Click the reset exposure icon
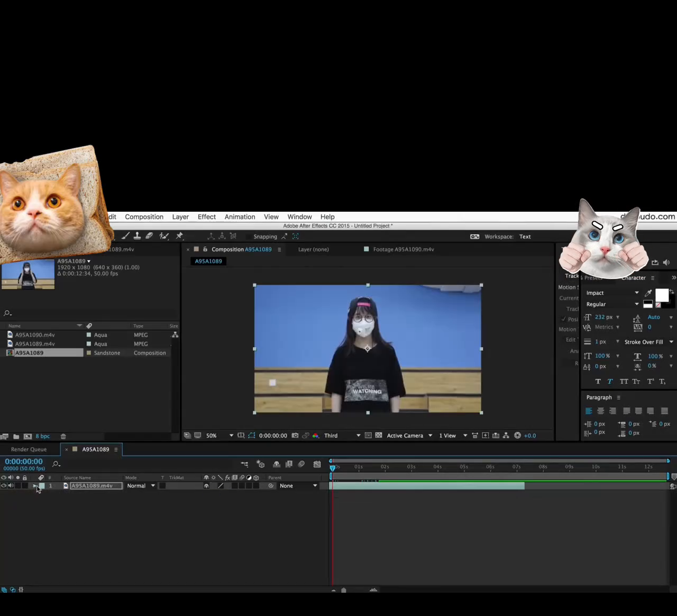 (517, 436)
